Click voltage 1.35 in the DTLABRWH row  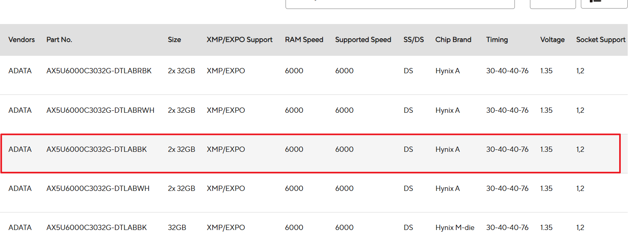[x=546, y=110]
